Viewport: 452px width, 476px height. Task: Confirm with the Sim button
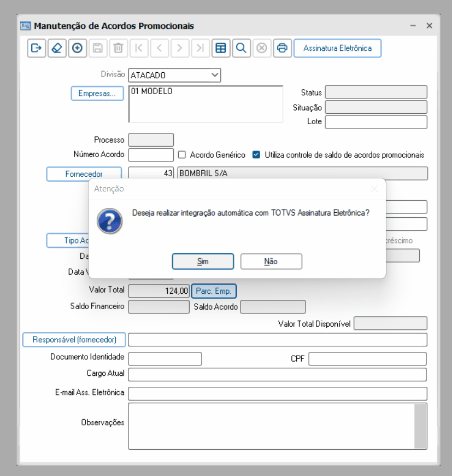pos(203,262)
